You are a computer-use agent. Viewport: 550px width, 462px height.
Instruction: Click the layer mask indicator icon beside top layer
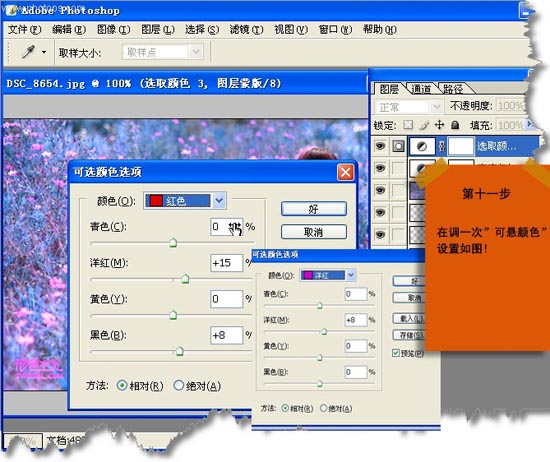(398, 146)
